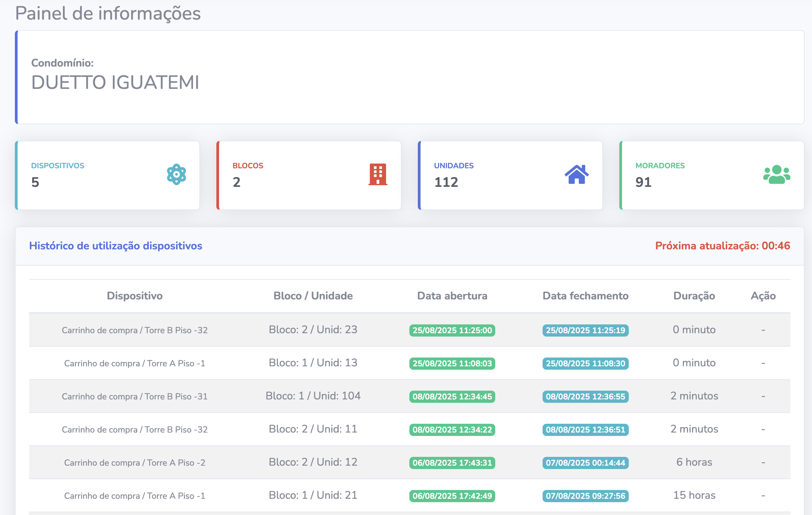The image size is (812, 515).
Task: Select the BLOCOS card label
Action: [248, 166]
